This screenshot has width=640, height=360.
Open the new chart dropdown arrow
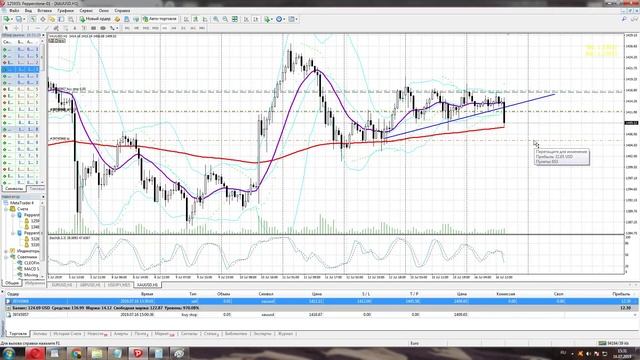[x=12, y=19]
